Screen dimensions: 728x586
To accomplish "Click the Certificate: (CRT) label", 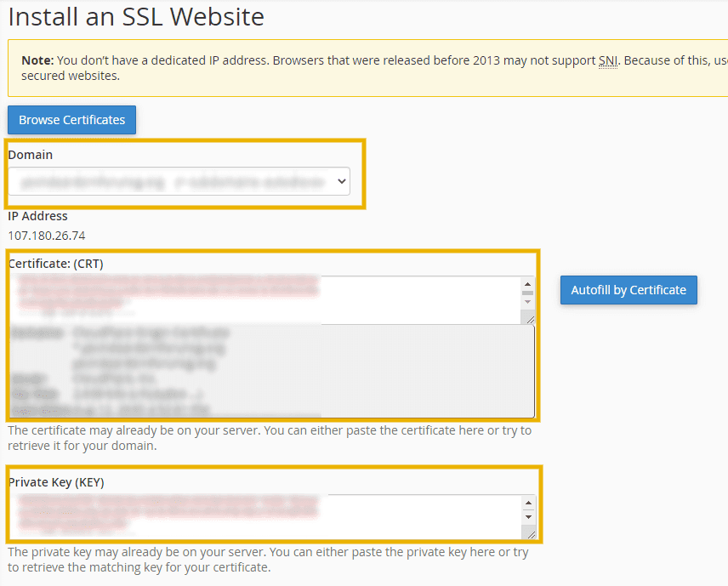I will [x=58, y=263].
